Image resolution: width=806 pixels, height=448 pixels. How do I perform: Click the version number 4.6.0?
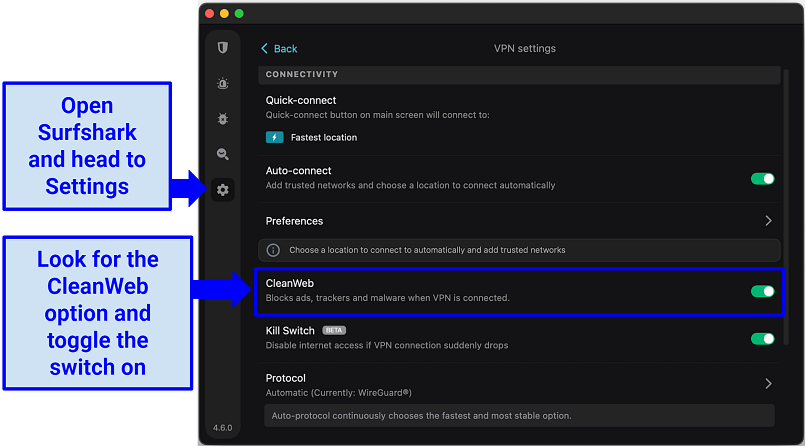(223, 428)
